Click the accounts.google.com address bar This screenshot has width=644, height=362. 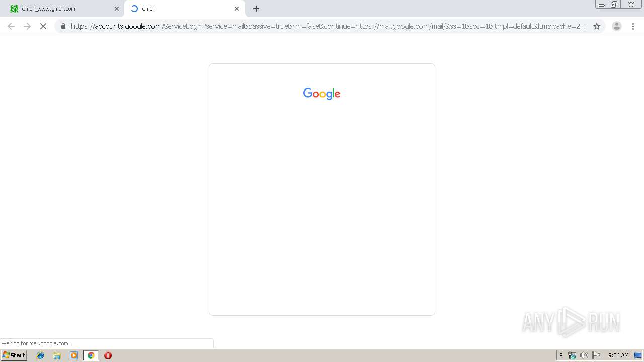coord(328,26)
